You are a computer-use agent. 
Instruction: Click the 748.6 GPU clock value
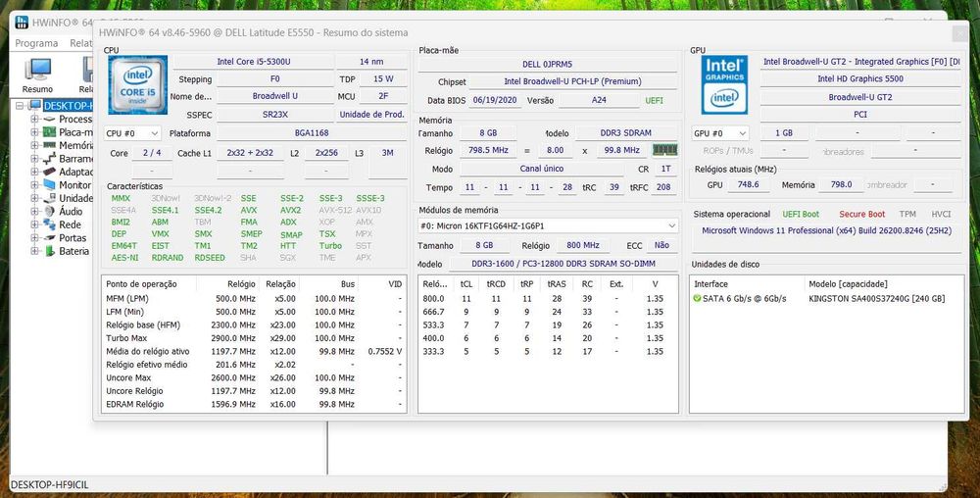click(x=748, y=185)
